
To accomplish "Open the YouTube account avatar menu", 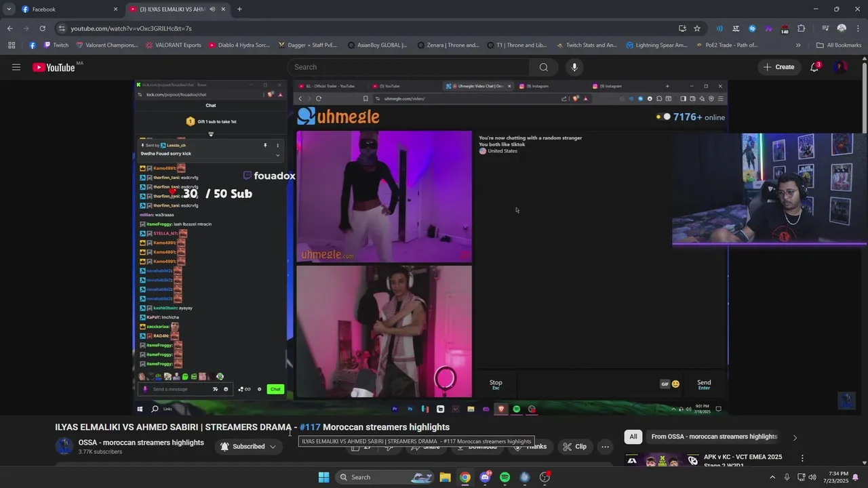I will [840, 67].
